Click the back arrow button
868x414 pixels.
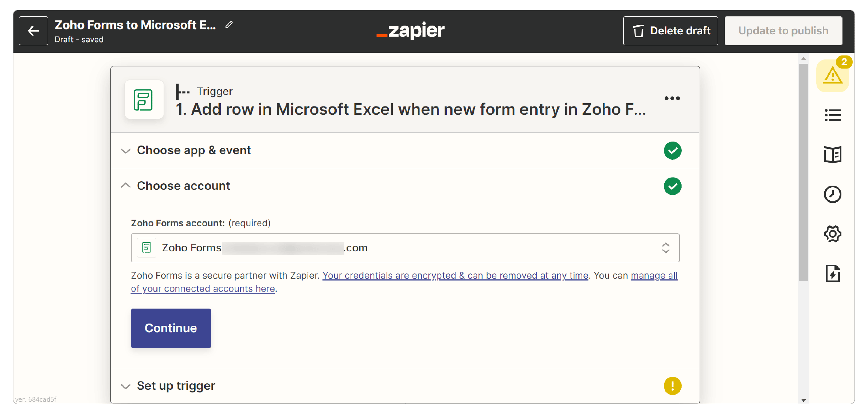tap(33, 31)
